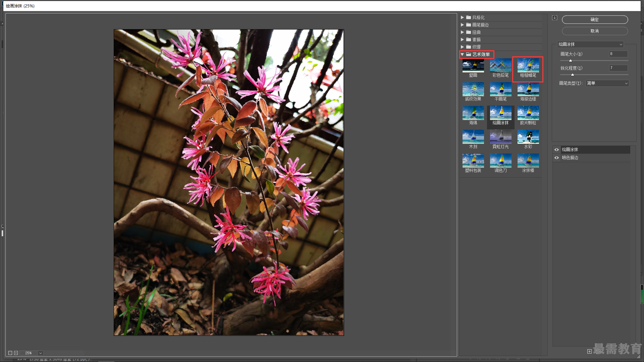Viewport: 644px width, 362px height.
Task: Collapse the 艺术效果 filter folder
Action: tap(462, 54)
